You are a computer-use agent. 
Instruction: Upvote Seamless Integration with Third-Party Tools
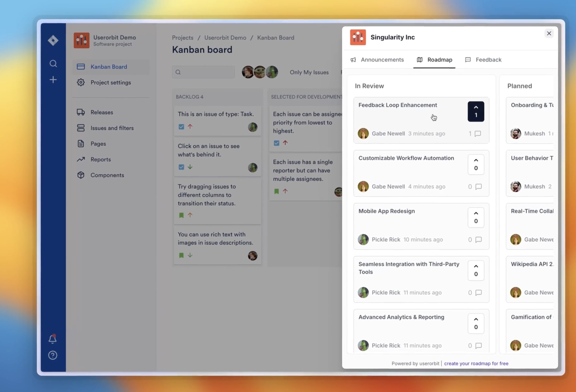476,270
